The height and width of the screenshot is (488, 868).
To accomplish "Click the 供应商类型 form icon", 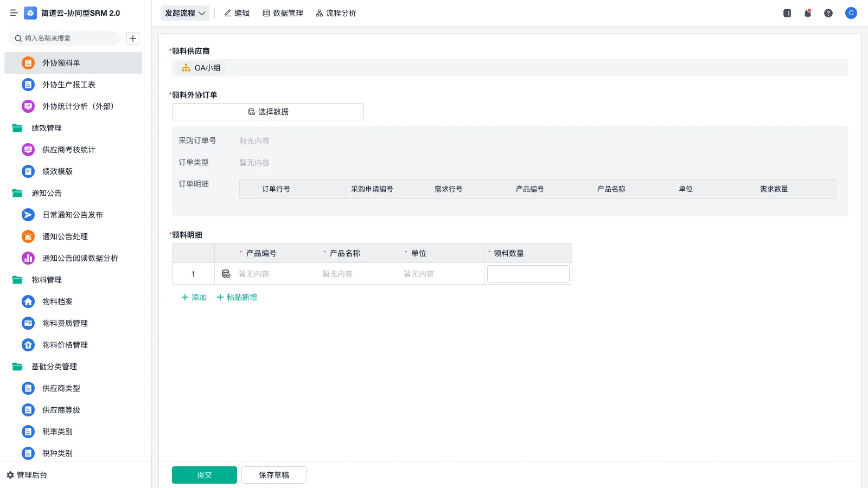I will 28,388.
